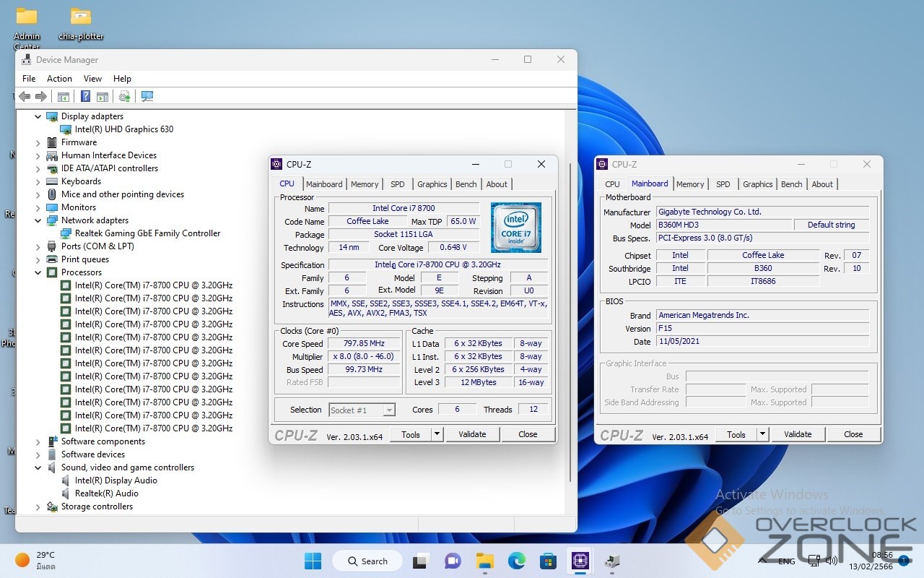
Task: Switch to Memory tab in the CPU tab window
Action: pyautogui.click(x=365, y=184)
